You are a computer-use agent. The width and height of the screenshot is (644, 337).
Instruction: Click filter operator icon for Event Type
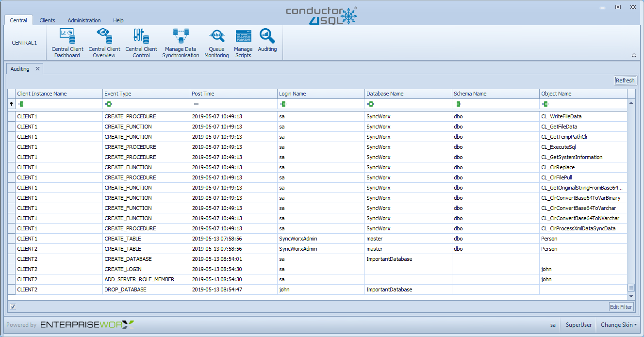pos(108,104)
